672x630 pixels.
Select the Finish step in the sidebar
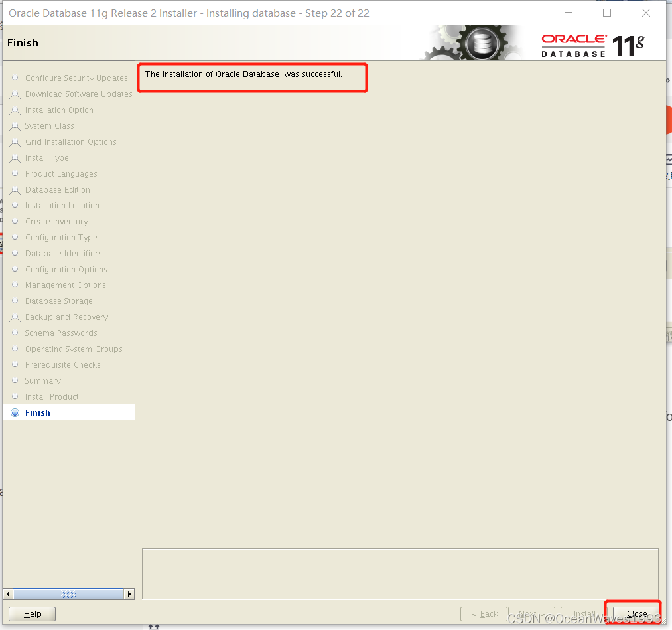coord(38,412)
